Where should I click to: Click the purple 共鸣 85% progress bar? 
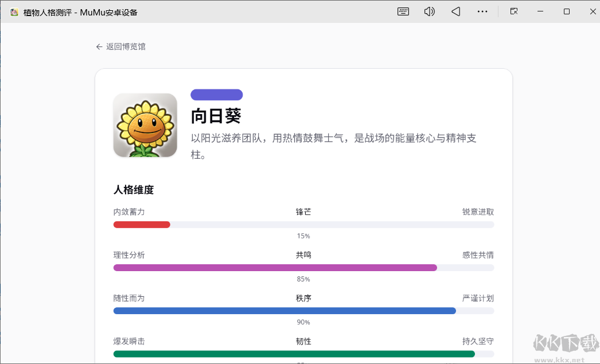click(275, 268)
